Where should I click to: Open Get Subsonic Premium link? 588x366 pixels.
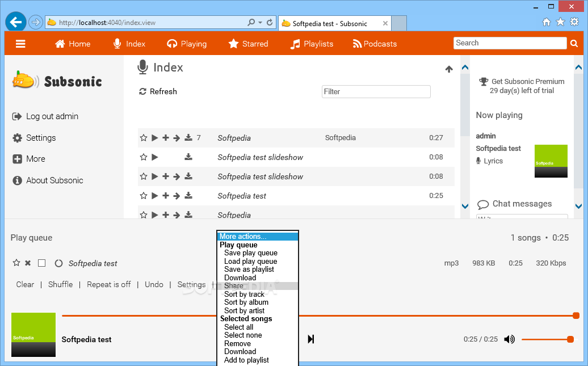click(x=528, y=81)
